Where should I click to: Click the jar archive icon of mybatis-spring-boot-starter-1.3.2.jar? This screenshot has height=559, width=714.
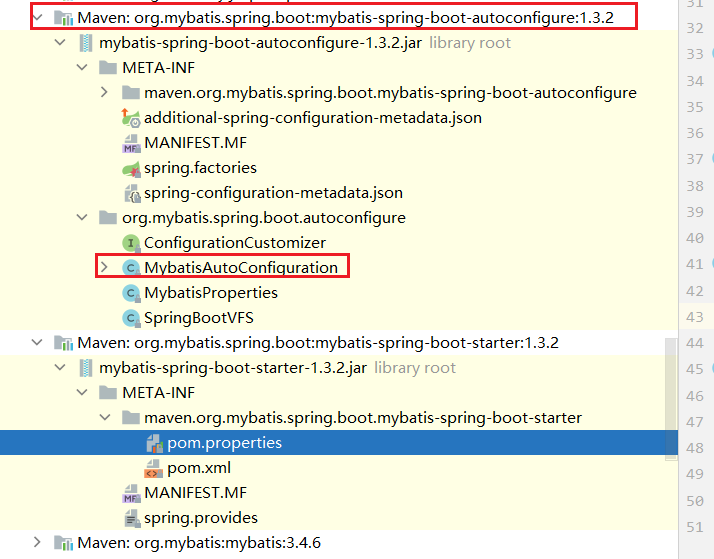pos(86,368)
